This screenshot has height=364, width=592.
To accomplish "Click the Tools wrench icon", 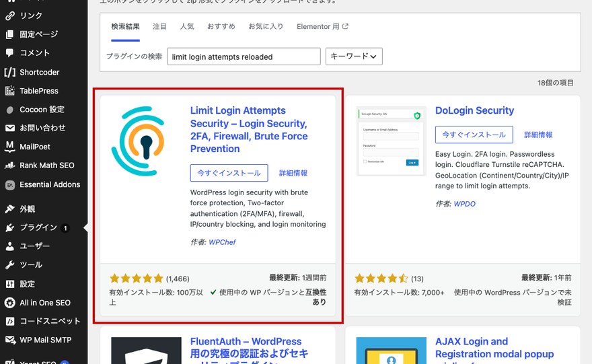I will click(10, 265).
